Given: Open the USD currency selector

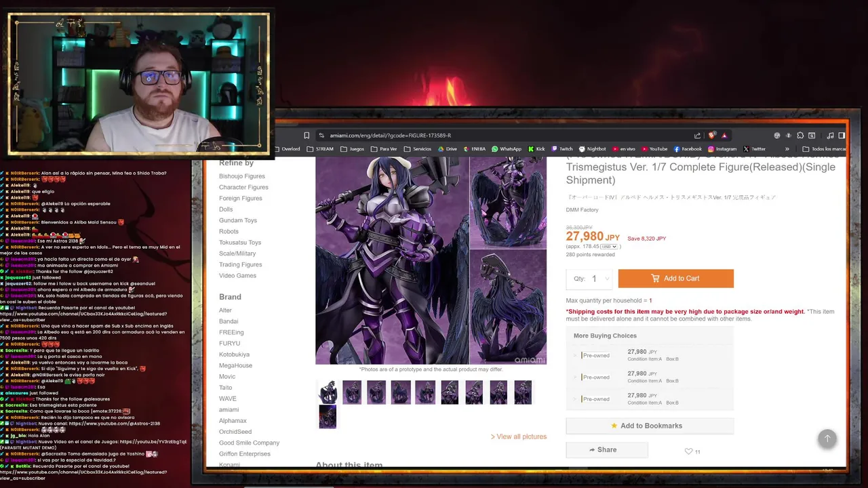Looking at the screenshot, I should pyautogui.click(x=609, y=247).
